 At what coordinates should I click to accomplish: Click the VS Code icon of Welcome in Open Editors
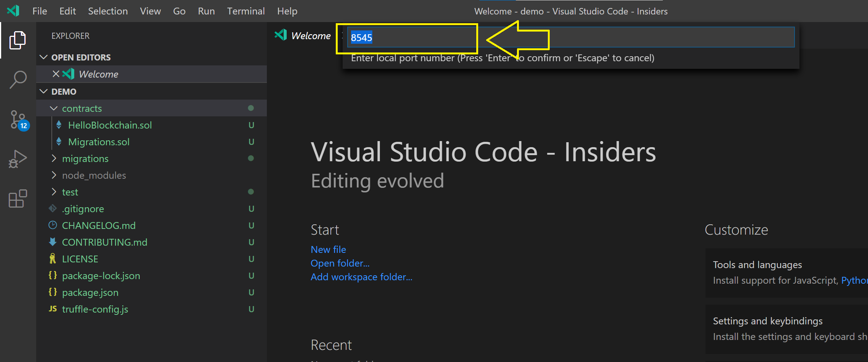tap(69, 74)
